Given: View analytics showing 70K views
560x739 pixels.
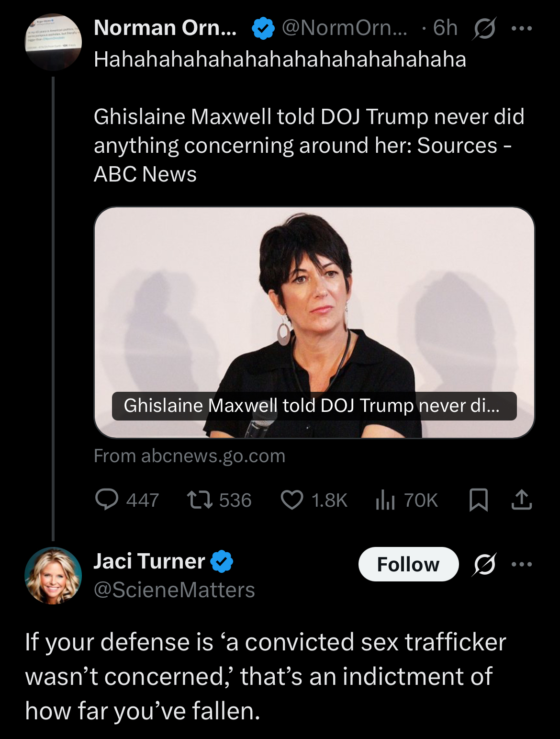Looking at the screenshot, I should [406, 500].
